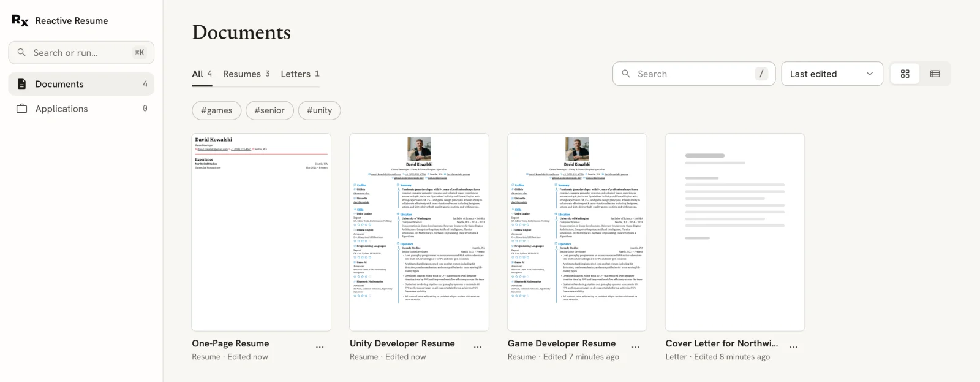Open the Cover Letter for Northwind thumbnail
The image size is (980, 382).
pos(735,232)
